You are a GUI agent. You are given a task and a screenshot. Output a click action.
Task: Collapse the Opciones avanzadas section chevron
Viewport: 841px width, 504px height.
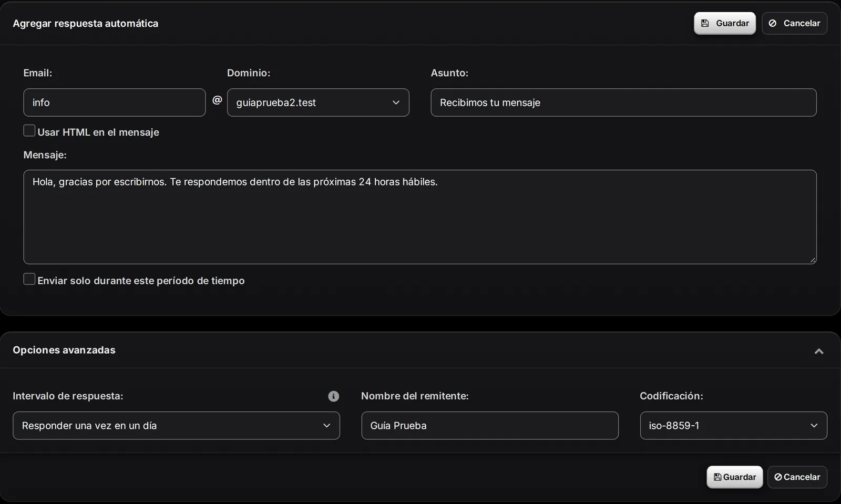[819, 351]
